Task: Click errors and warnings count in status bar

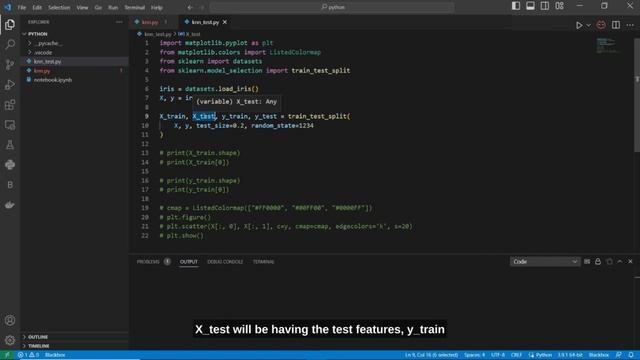Action: coord(28,355)
